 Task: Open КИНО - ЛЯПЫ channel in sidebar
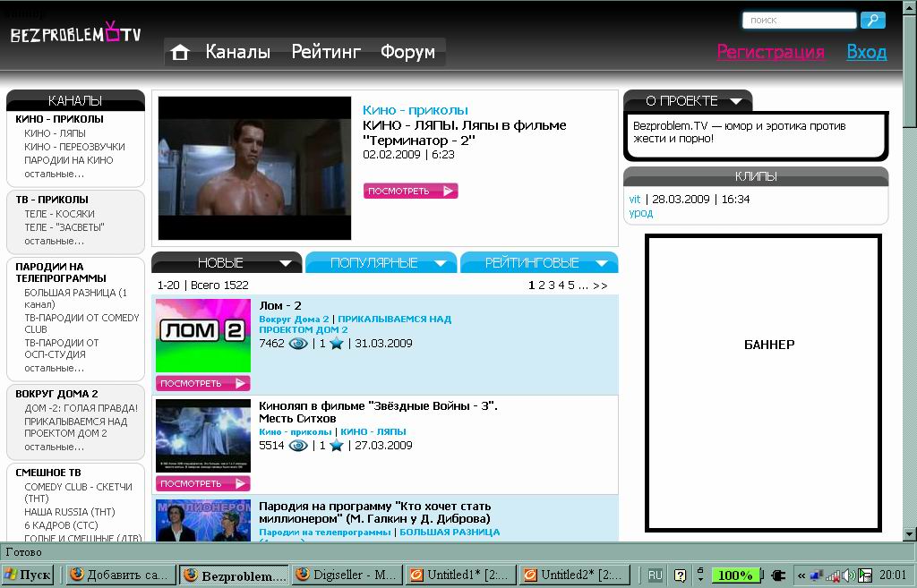[55, 133]
